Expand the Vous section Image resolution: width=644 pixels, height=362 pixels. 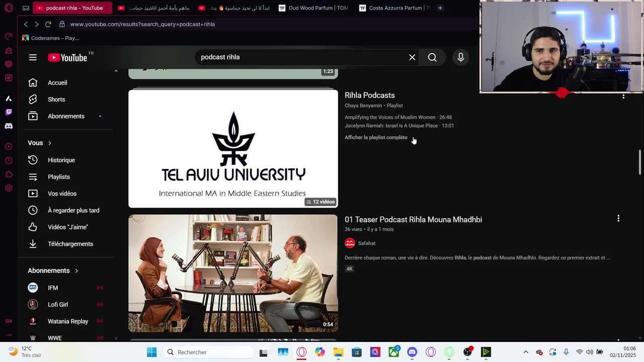(40, 143)
